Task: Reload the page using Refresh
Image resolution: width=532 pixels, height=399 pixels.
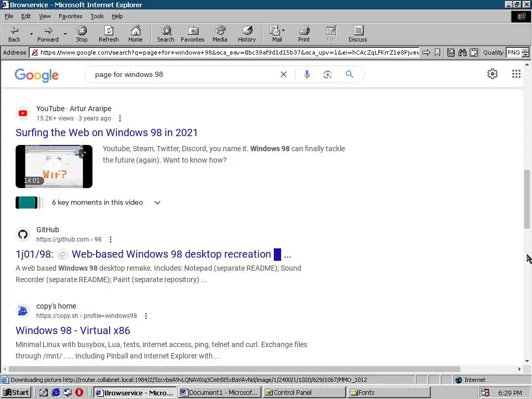Action: 109,34
